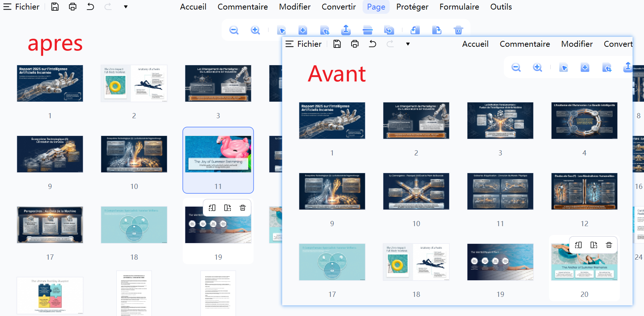This screenshot has height=316, width=644.
Task: Switch to Accueil tab in apres window
Action: coord(193,7)
